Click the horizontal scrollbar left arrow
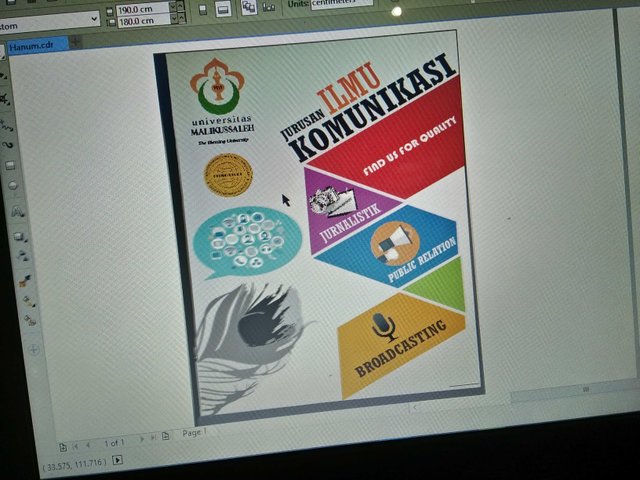The width and height of the screenshot is (640, 480). 416,407
